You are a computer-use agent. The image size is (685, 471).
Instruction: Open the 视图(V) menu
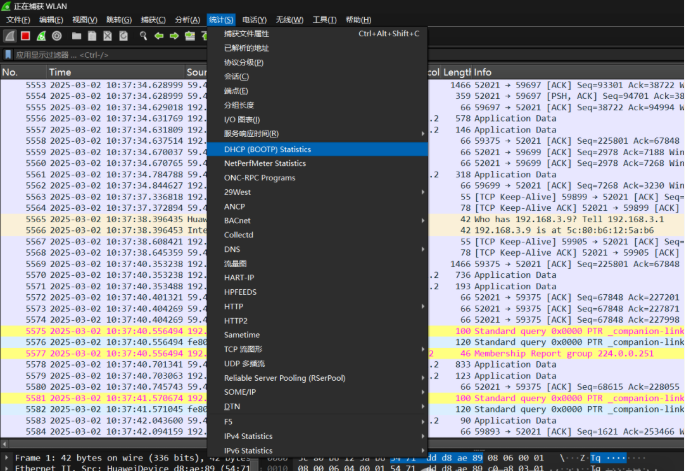point(85,20)
